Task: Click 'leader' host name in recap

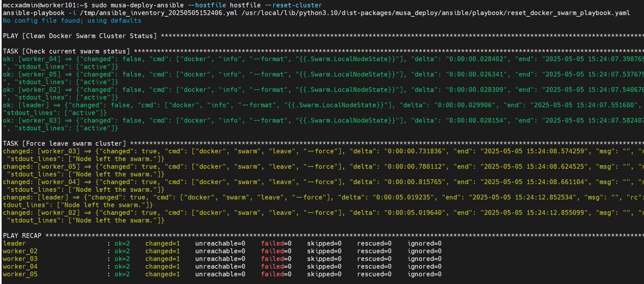Action: [14, 243]
